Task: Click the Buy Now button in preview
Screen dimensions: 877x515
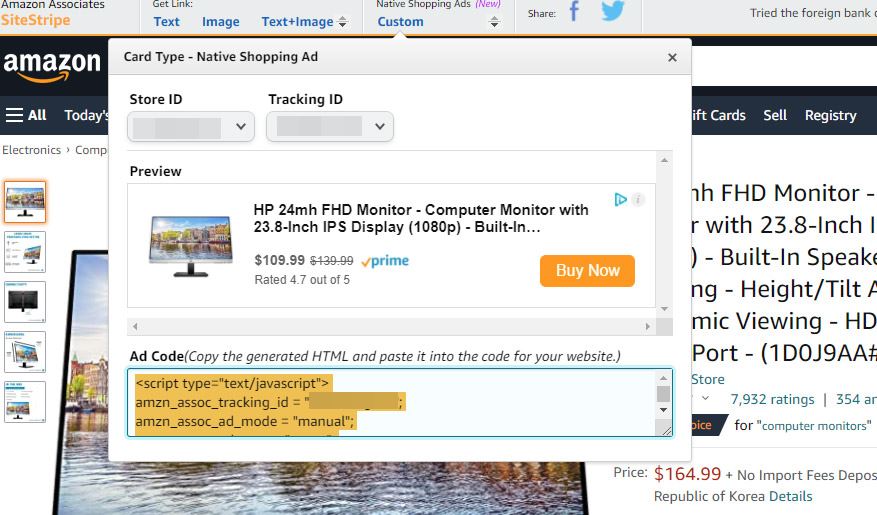Action: coord(587,271)
